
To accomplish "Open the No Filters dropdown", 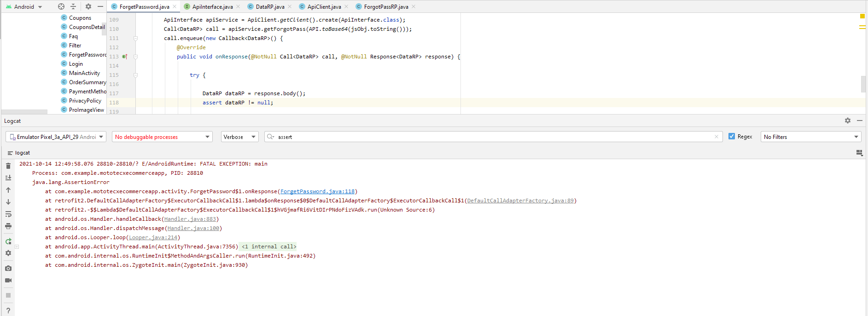I will coord(810,137).
